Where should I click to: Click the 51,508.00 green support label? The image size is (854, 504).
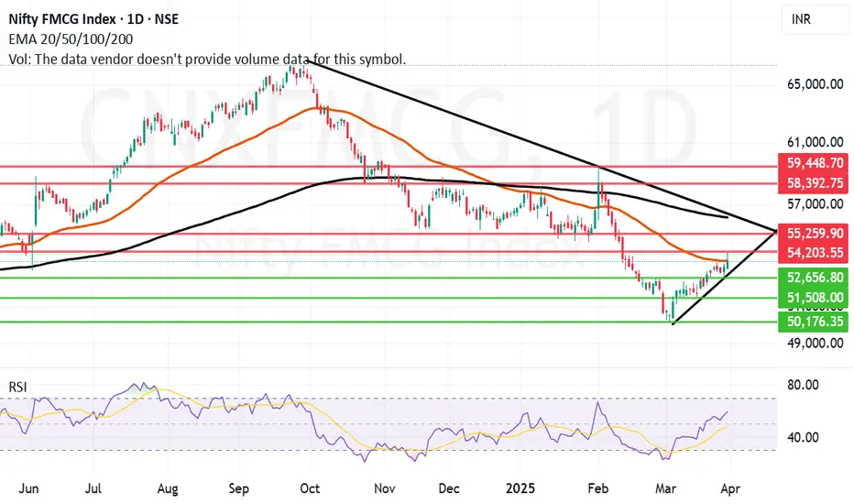(x=814, y=298)
